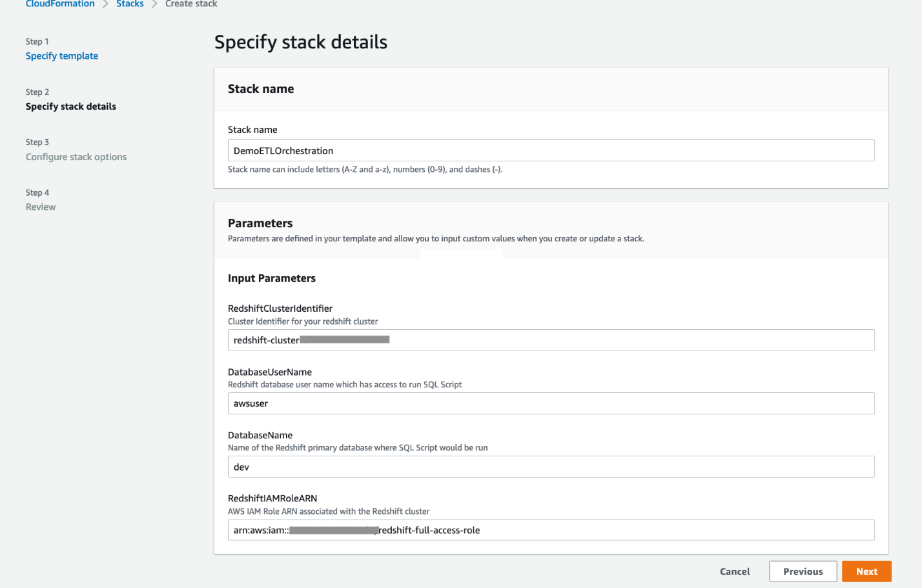The image size is (922, 588).
Task: Select the DatabaseName field showing dev
Action: click(551, 466)
